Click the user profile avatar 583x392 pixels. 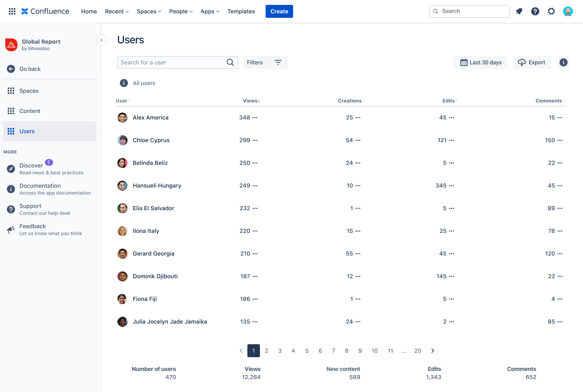(x=568, y=11)
